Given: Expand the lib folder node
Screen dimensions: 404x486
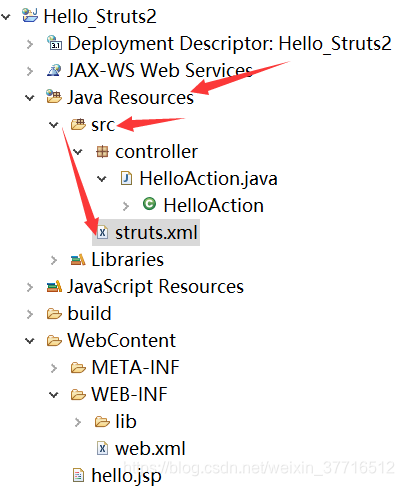Looking at the screenshot, I should point(78,422).
